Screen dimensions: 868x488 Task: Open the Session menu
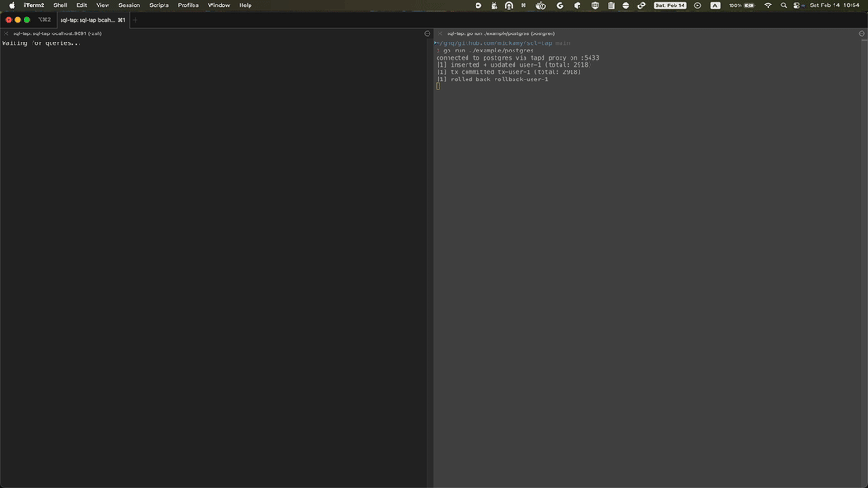(x=129, y=5)
